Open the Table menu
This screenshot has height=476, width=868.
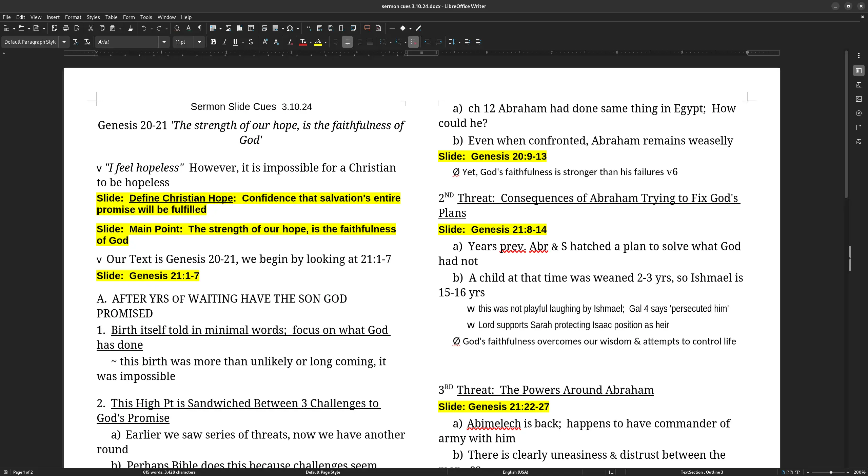click(x=111, y=17)
